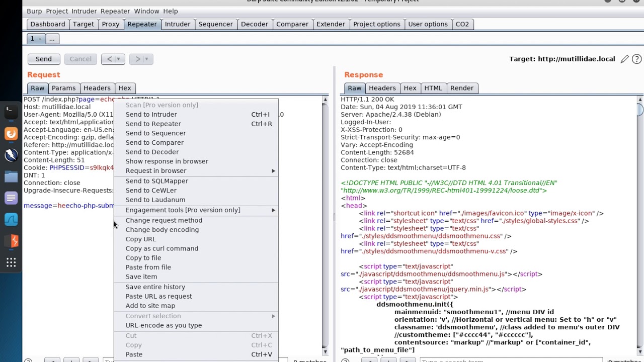Select Change request method

196,220
